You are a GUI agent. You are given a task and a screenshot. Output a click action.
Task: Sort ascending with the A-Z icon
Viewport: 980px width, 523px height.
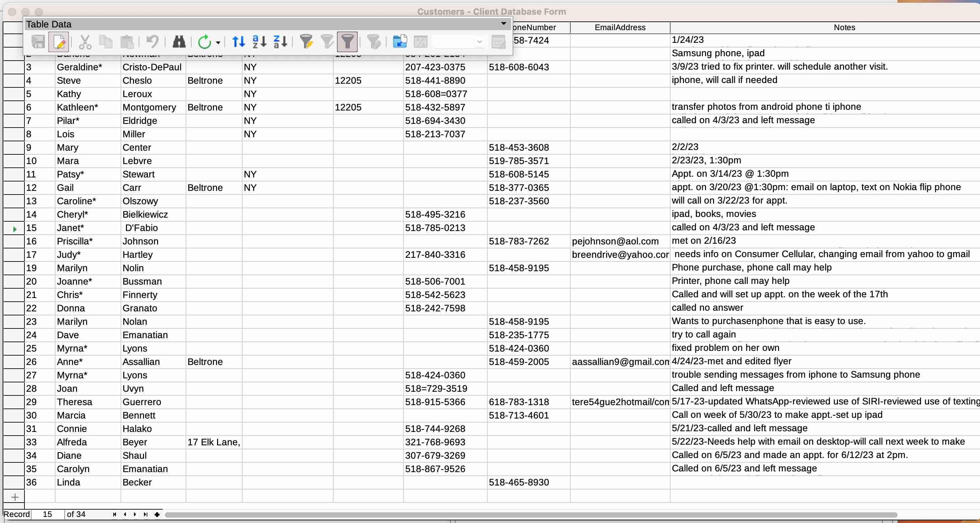point(260,42)
